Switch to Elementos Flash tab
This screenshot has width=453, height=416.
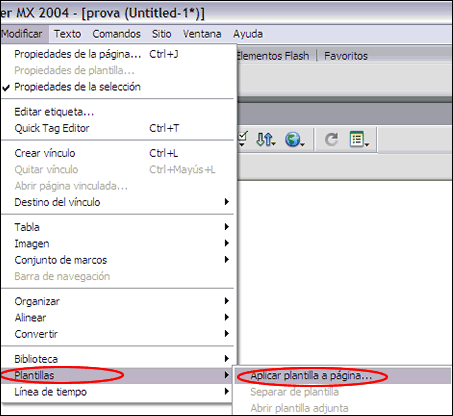pos(273,56)
